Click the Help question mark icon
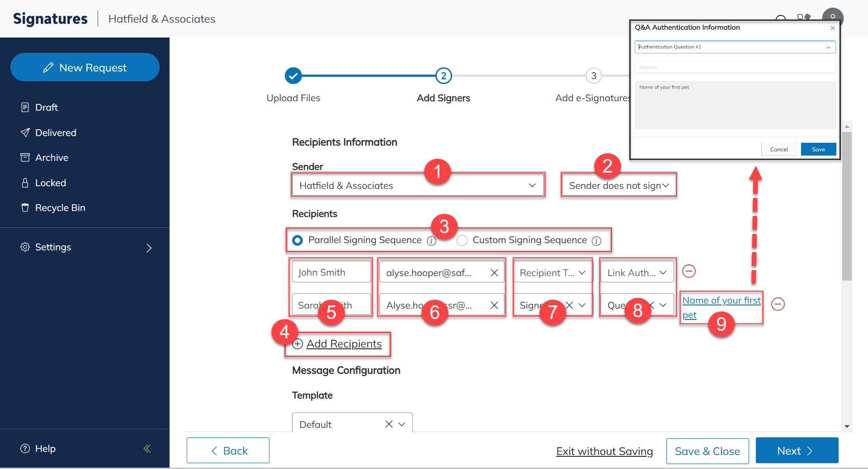This screenshot has height=469, width=868. click(25, 449)
